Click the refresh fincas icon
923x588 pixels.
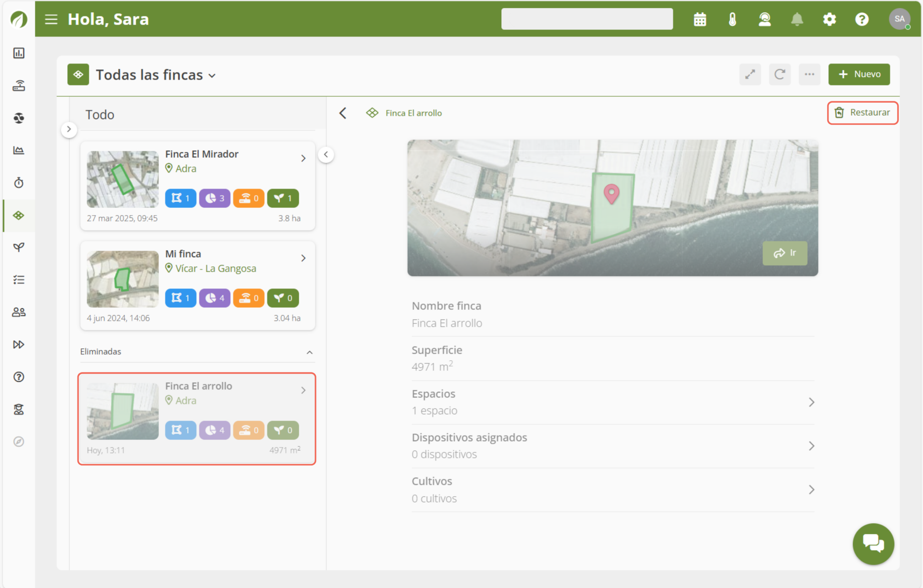779,74
